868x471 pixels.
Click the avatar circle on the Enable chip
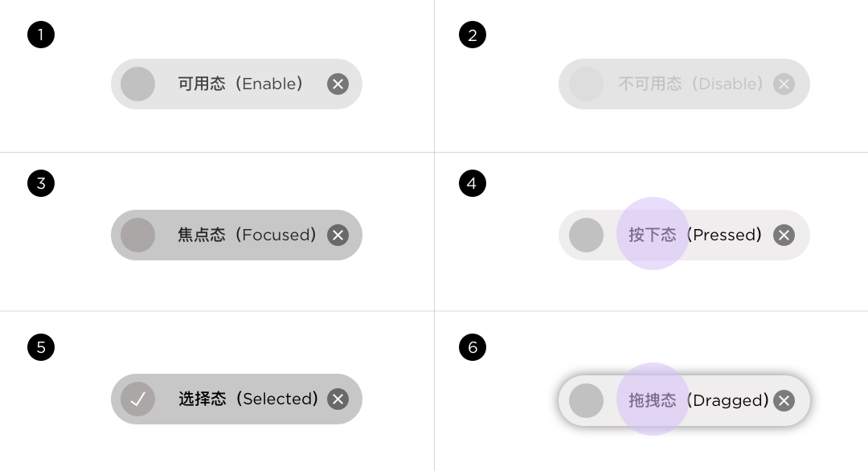pyautogui.click(x=138, y=84)
